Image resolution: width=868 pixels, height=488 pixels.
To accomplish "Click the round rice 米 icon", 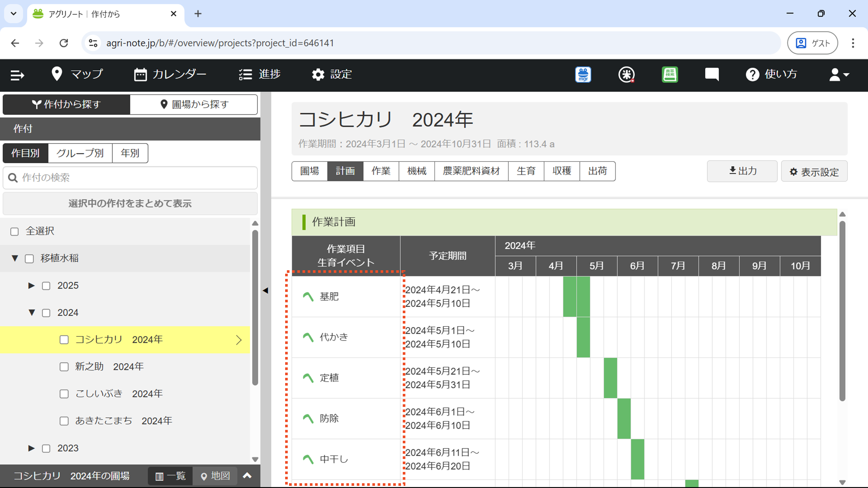I will pyautogui.click(x=626, y=75).
